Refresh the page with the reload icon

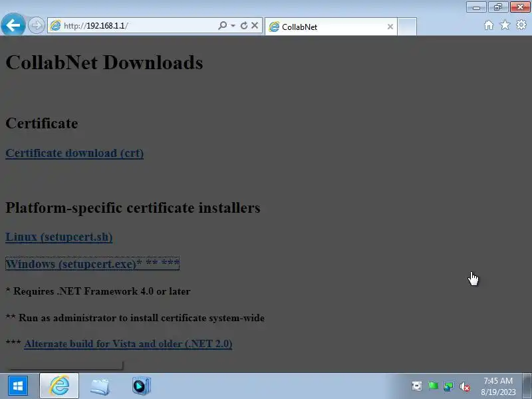(x=243, y=25)
